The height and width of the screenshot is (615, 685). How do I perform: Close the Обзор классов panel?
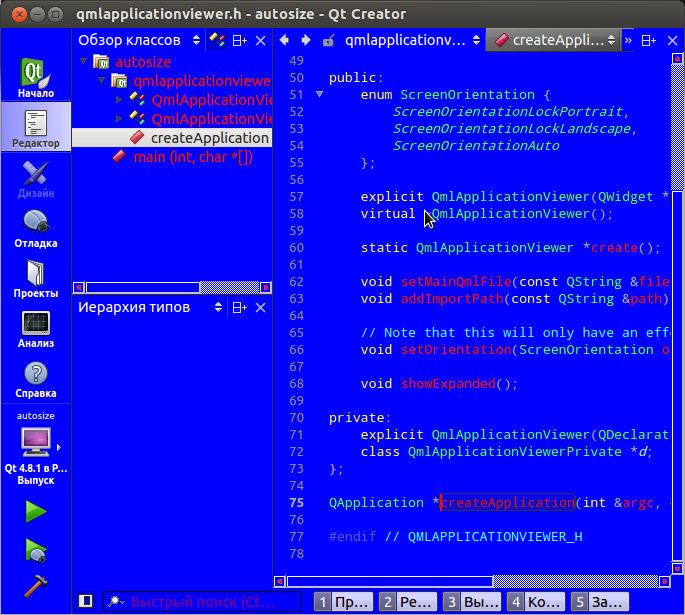pyautogui.click(x=260, y=41)
